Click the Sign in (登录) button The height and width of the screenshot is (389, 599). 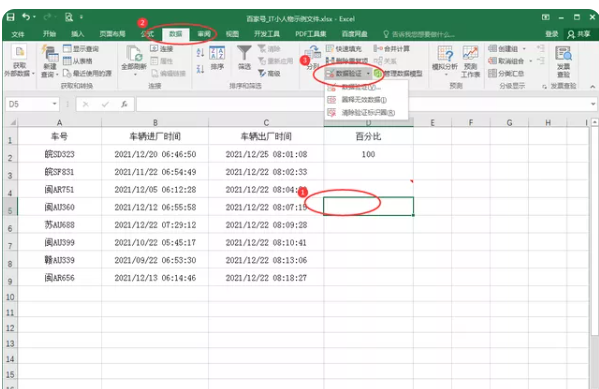pos(551,34)
